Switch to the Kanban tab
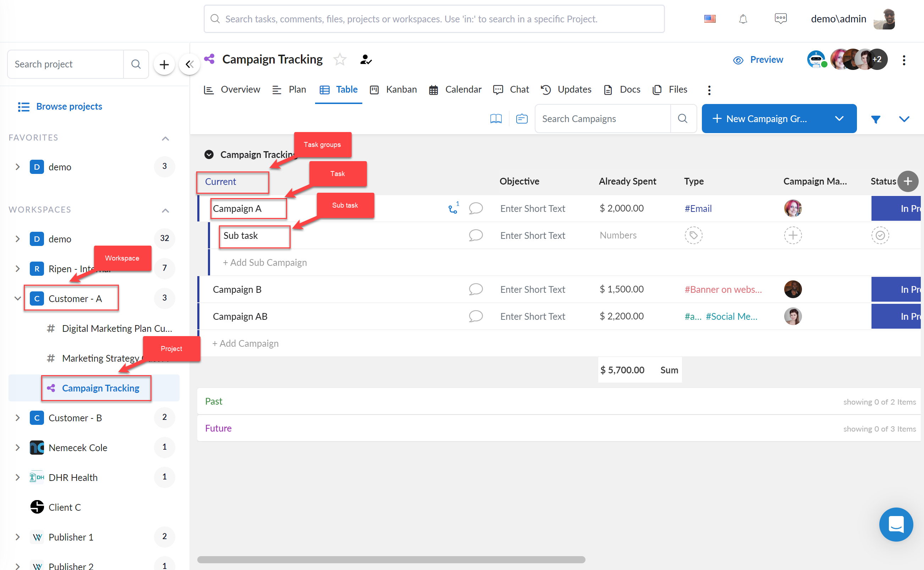924x570 pixels. (x=393, y=90)
